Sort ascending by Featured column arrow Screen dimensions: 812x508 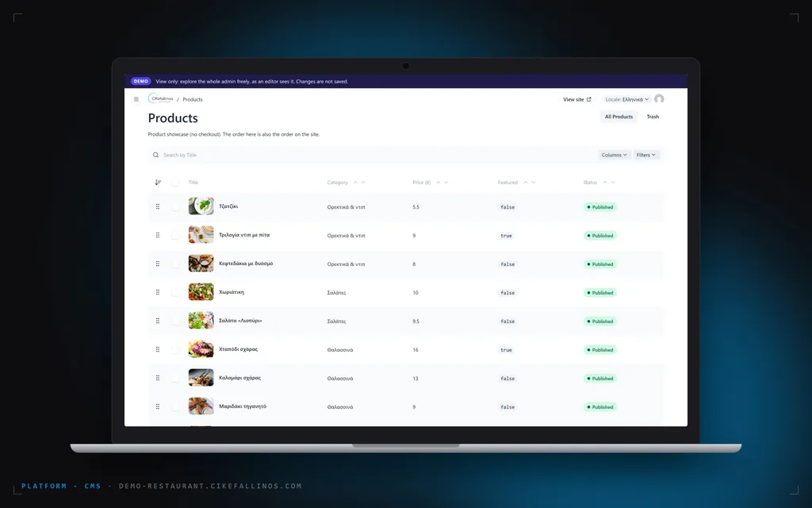point(526,182)
